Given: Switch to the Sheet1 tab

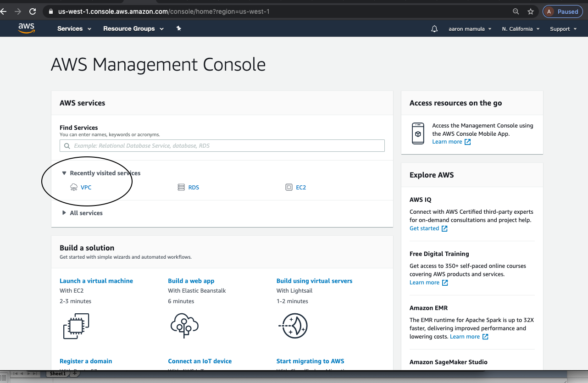Looking at the screenshot, I should [58, 374].
